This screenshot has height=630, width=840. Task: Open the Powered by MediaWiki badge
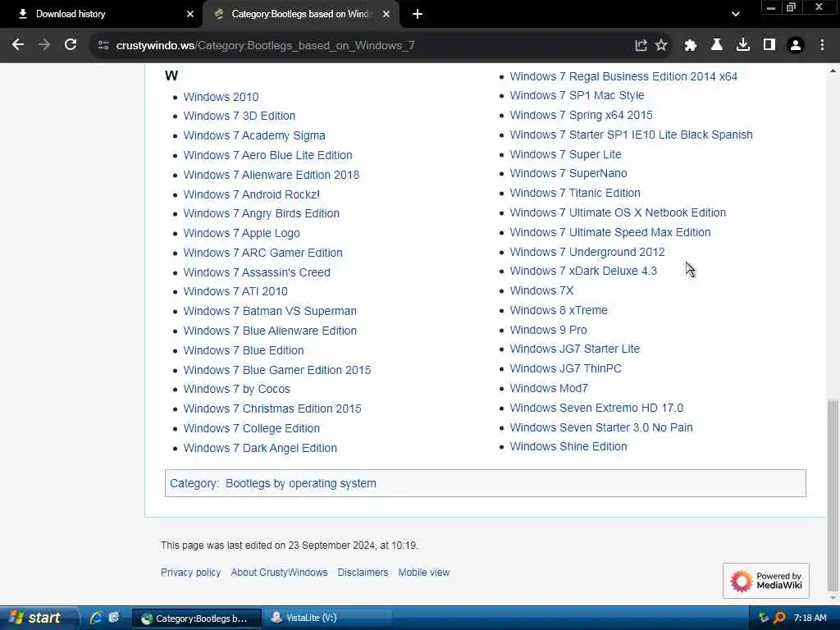tap(766, 581)
